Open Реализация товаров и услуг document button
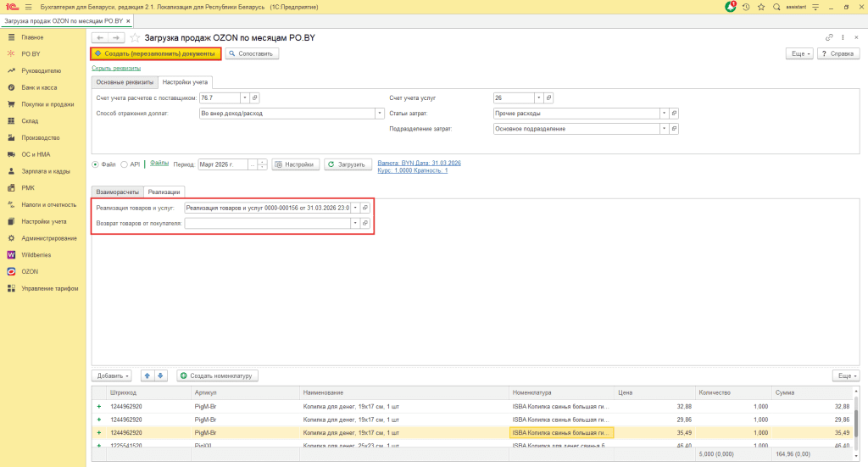 [364, 208]
